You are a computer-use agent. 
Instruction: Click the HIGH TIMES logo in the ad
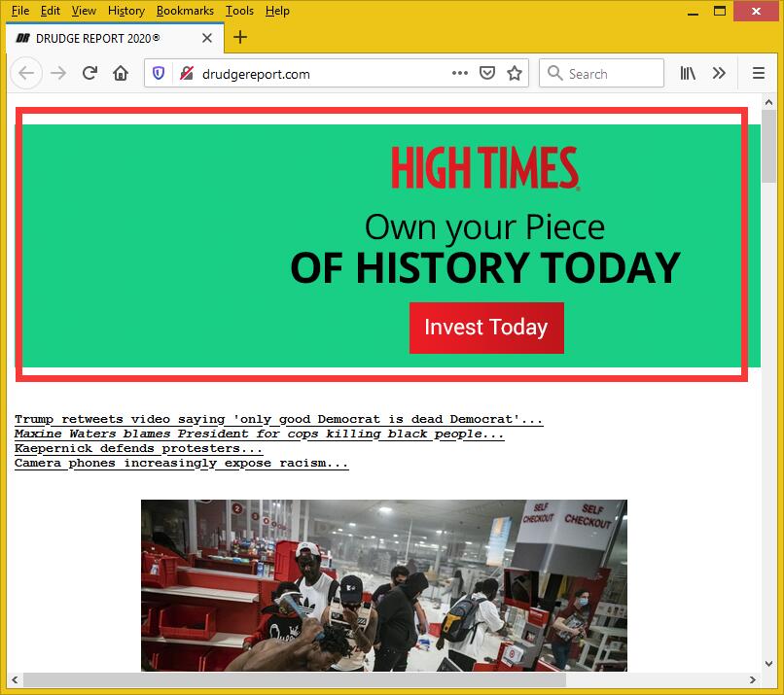(x=485, y=168)
